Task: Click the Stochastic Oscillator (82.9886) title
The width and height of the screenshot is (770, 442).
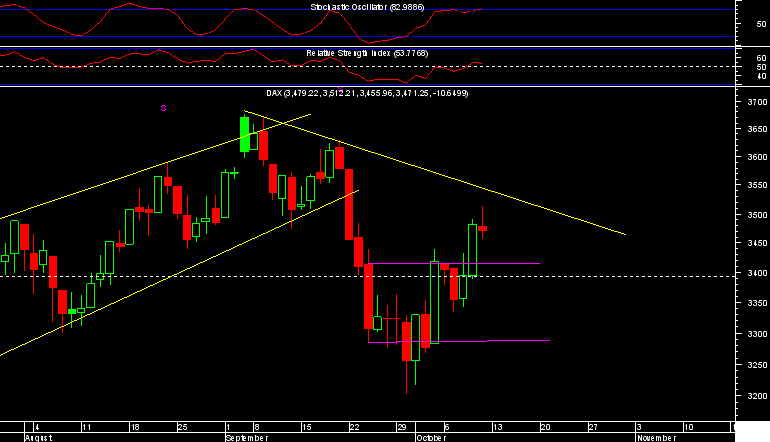Action: click(367, 7)
